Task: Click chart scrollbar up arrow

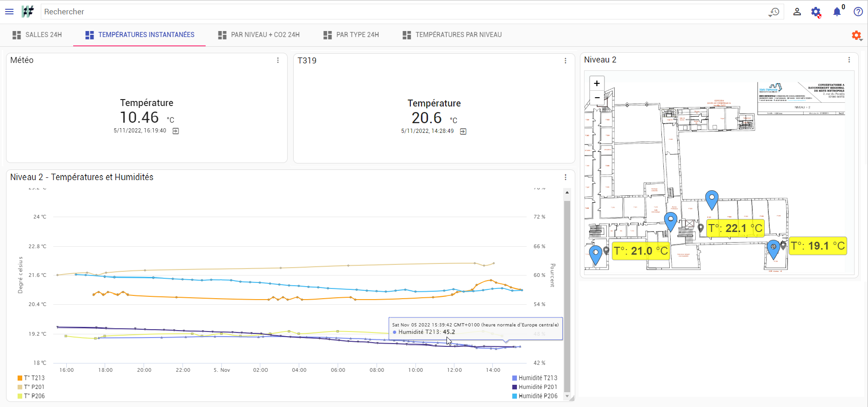Action: click(x=567, y=192)
